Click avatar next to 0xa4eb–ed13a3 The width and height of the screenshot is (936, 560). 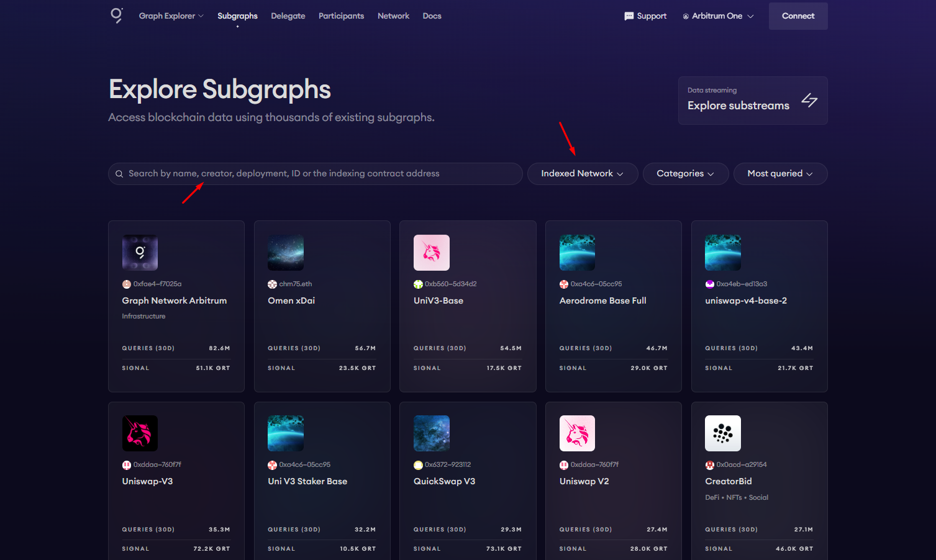pos(709,284)
